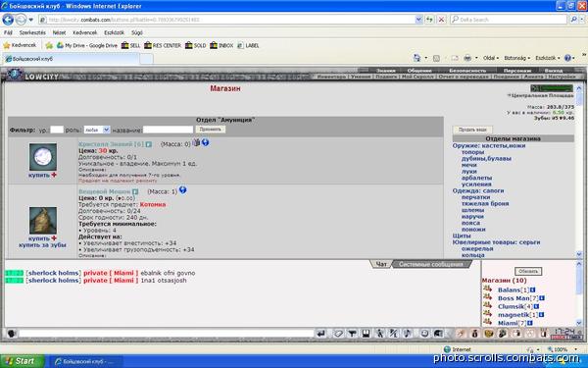Open the Kedvencek favorites star button

click(20, 45)
